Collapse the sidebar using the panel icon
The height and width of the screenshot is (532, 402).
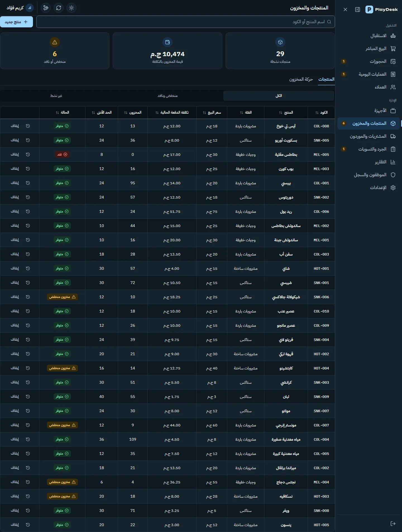[358, 9]
